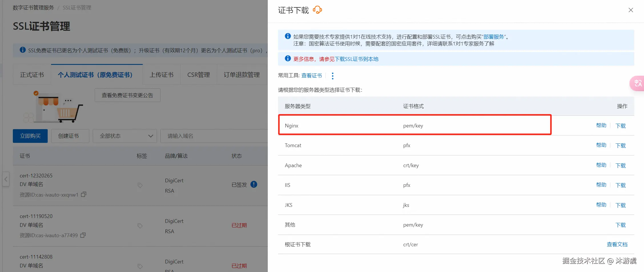Click the cert-11190520 certificate name
Image resolution: width=644 pixels, height=272 pixels.
pos(36,216)
